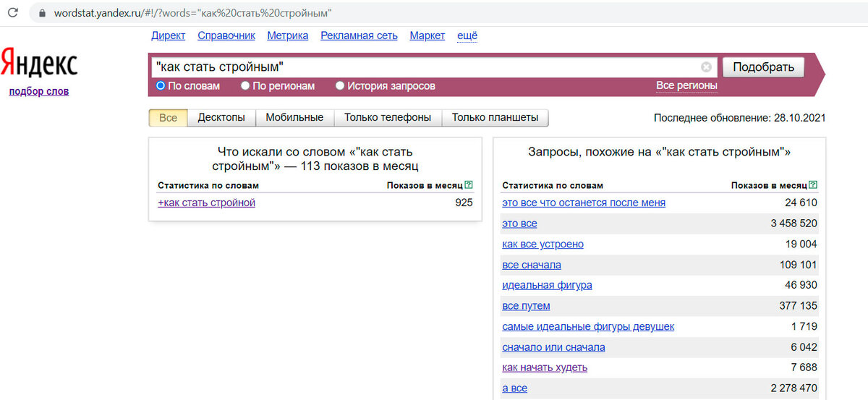Image resolution: width=868 pixels, height=400 pixels.
Task: Expand the ещё menu in top links
Action: tap(467, 35)
